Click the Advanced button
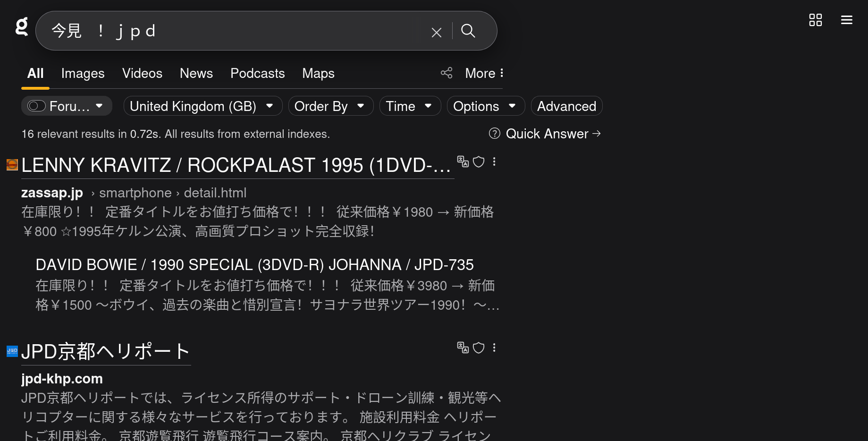This screenshot has width=868, height=441. coord(566,106)
